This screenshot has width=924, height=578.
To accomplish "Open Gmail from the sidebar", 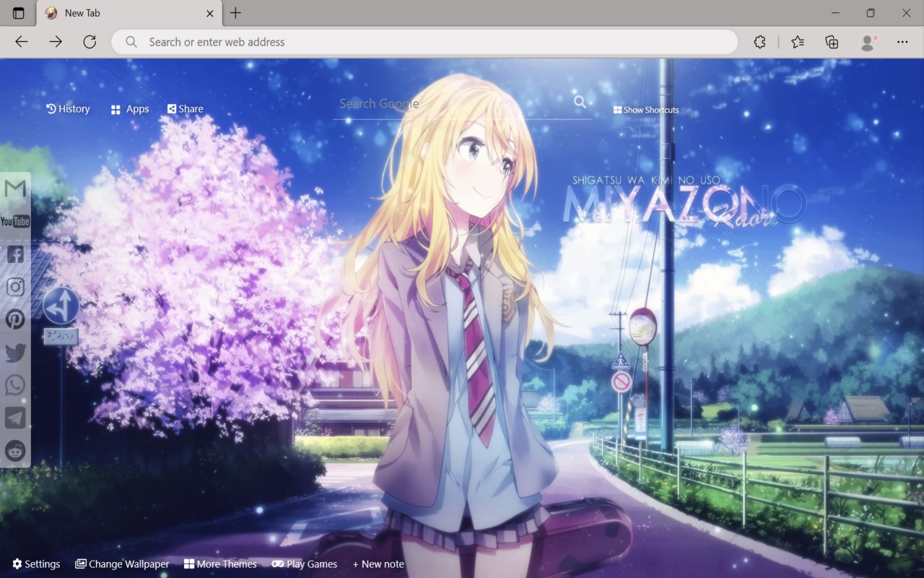I will (15, 189).
